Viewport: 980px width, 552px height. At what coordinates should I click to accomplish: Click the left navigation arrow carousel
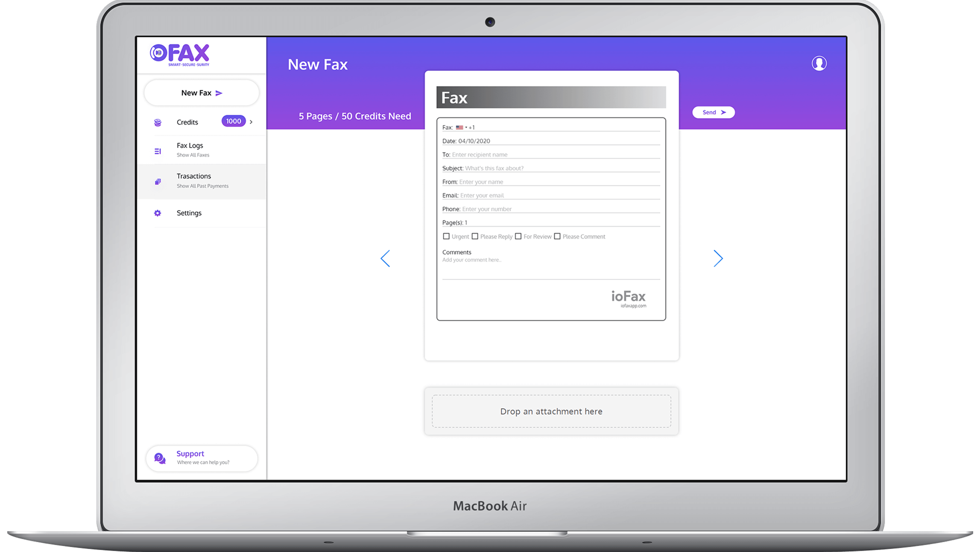coord(384,258)
